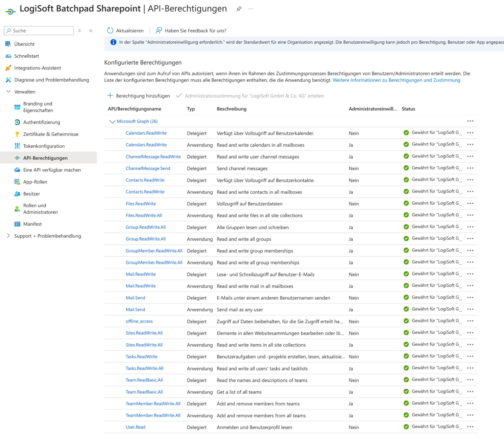The height and width of the screenshot is (438, 504).
Task: Open feedback via the person icon
Action: pyautogui.click(x=159, y=30)
